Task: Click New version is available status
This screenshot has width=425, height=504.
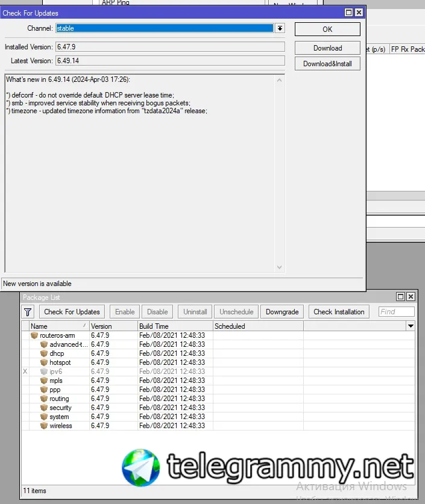Action: pos(37,284)
